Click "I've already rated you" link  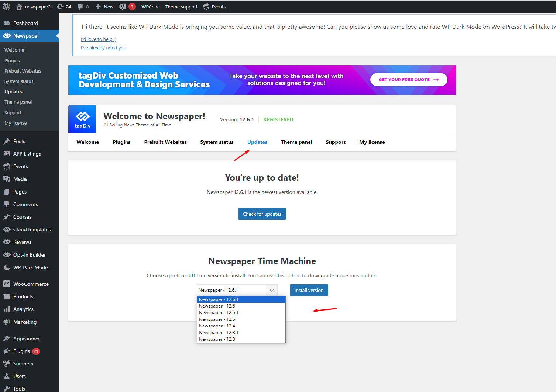click(103, 48)
